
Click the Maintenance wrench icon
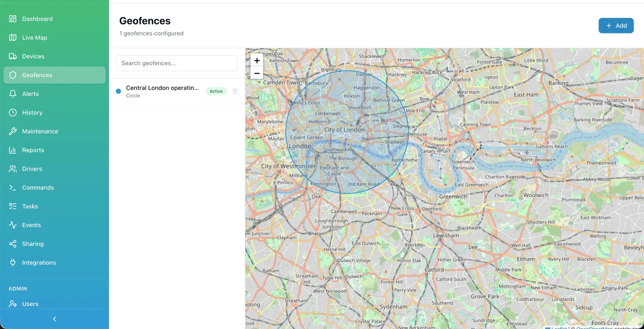click(x=13, y=131)
